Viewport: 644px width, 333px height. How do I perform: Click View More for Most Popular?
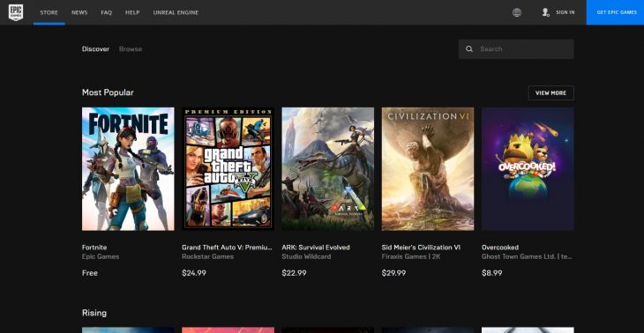click(550, 93)
